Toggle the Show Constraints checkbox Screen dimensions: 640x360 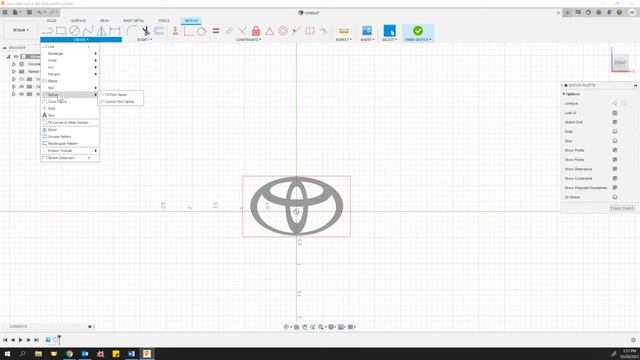(x=615, y=178)
